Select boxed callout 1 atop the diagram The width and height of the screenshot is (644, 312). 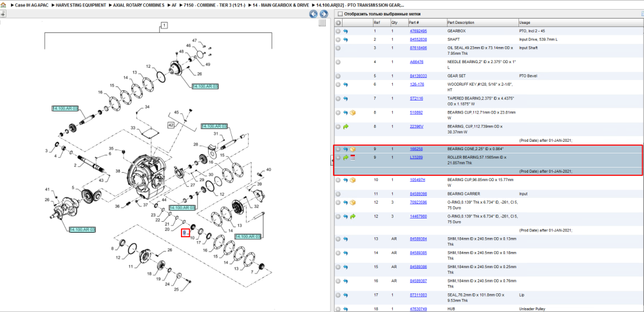tap(164, 26)
